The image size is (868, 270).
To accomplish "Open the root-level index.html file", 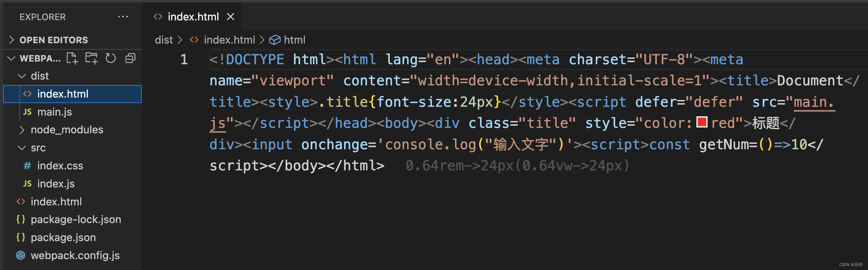I will tap(72, 202).
